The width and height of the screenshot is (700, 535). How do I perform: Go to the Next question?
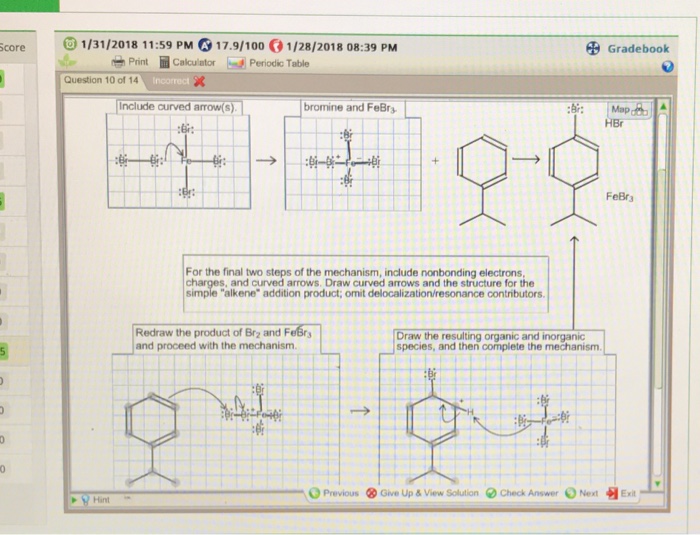click(582, 493)
